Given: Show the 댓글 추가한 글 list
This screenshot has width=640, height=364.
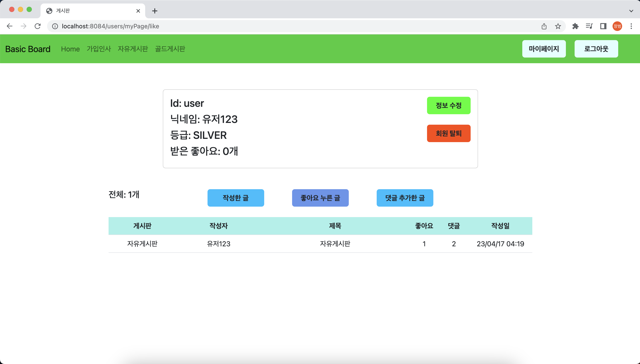Looking at the screenshot, I should coord(405,198).
